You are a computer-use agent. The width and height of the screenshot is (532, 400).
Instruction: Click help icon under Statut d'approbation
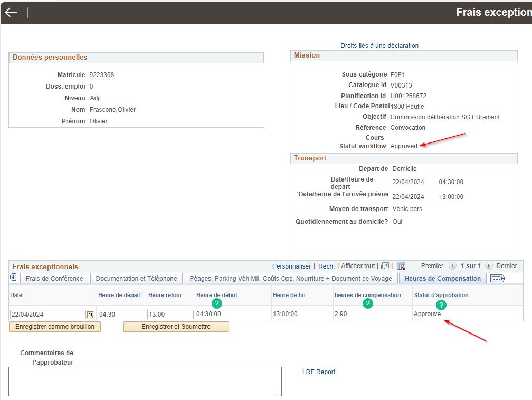441,304
